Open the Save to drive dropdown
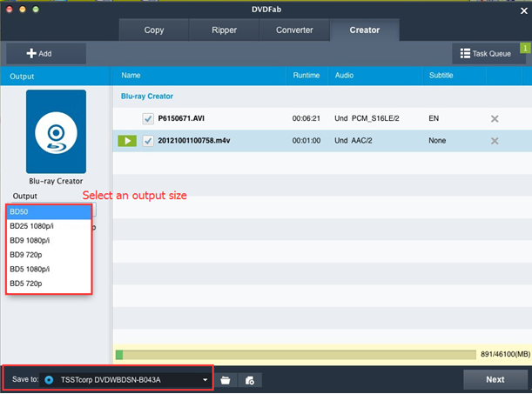Screen dimensions: 532x394 point(125,380)
